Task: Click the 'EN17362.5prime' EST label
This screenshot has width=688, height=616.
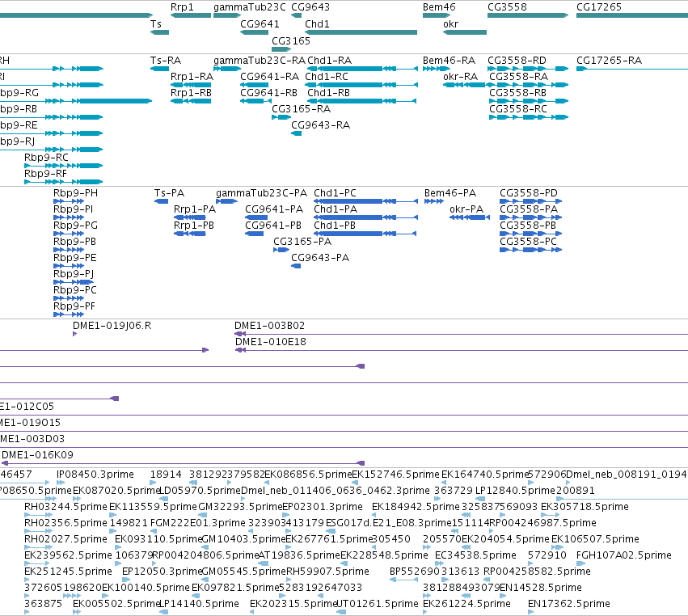Action: [x=568, y=604]
